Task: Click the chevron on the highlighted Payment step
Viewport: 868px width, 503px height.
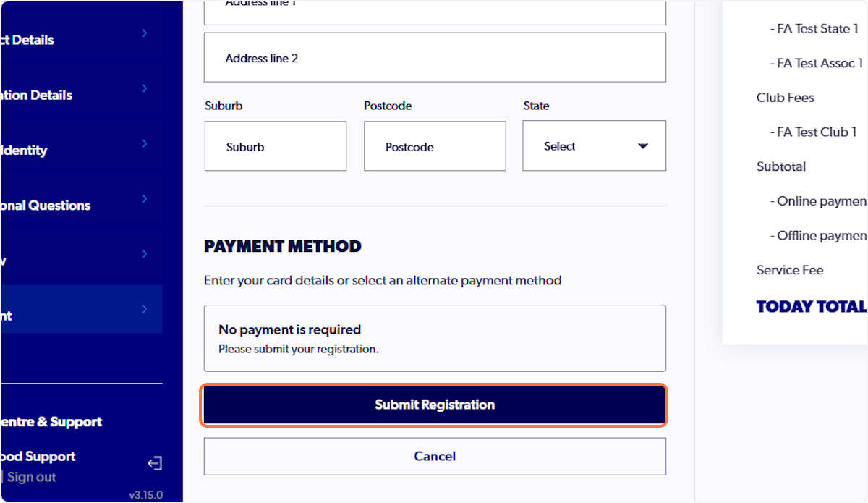Action: (144, 308)
